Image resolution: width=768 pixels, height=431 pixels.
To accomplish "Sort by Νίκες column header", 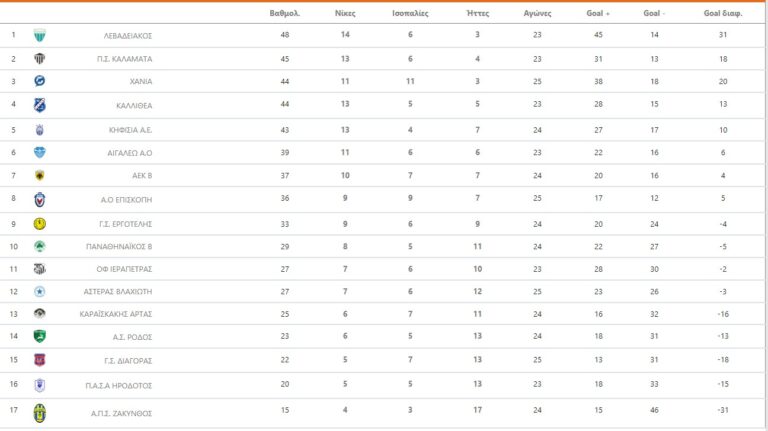I will pyautogui.click(x=345, y=14).
